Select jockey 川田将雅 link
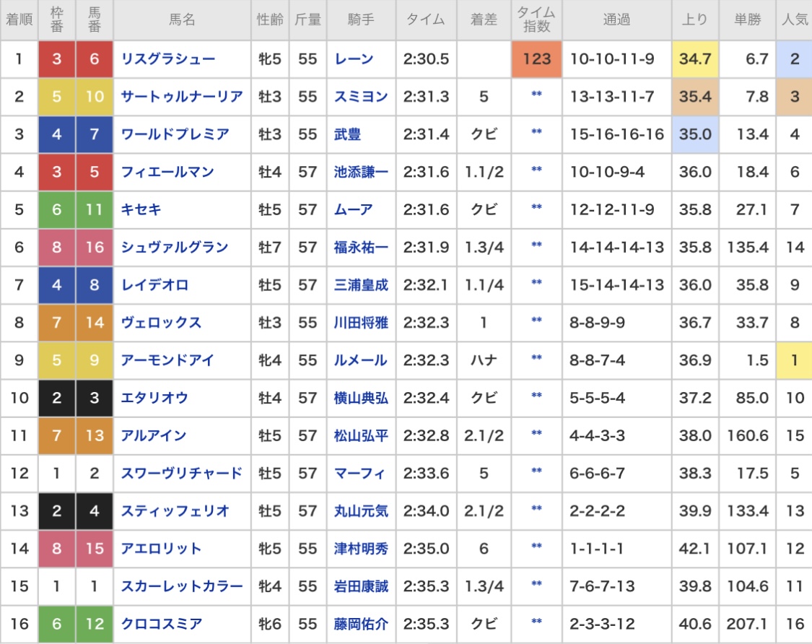 [361, 323]
